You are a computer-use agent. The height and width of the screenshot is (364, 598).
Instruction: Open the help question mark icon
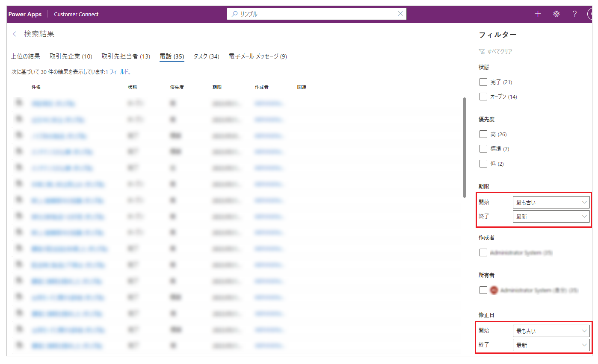coord(575,14)
